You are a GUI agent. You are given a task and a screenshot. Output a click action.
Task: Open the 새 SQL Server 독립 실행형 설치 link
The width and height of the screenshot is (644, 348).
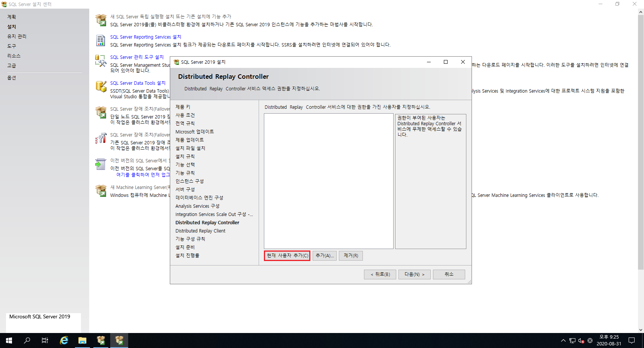coord(171,16)
